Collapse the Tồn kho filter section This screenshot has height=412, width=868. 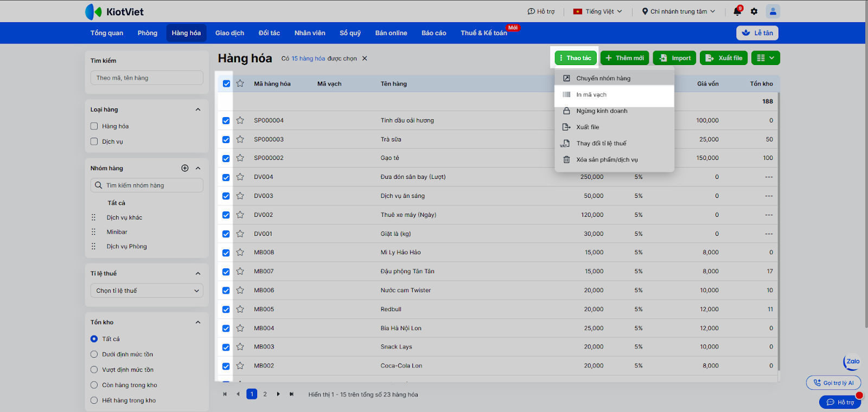pos(198,322)
